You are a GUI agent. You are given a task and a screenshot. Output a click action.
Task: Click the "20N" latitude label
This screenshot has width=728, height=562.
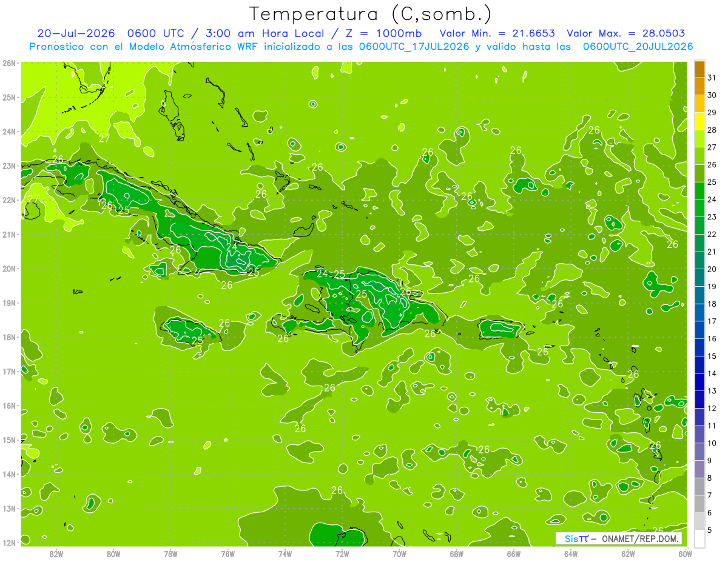(x=9, y=269)
